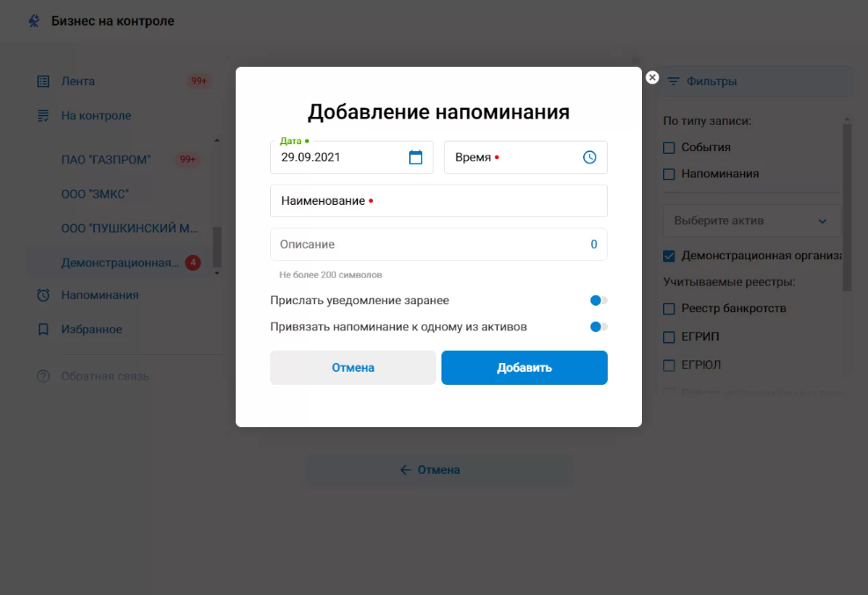Viewport: 868px width, 595px height.
Task: Open the Выберите актив dropdown
Action: 752,220
